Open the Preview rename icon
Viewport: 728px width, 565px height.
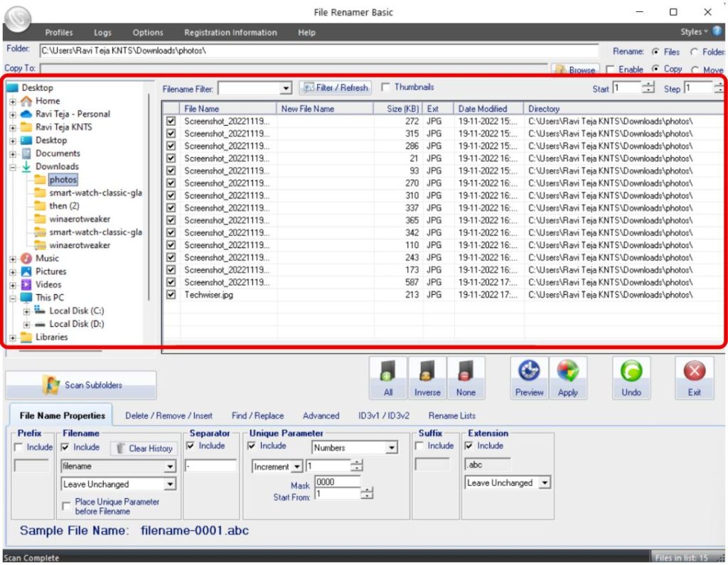click(529, 377)
